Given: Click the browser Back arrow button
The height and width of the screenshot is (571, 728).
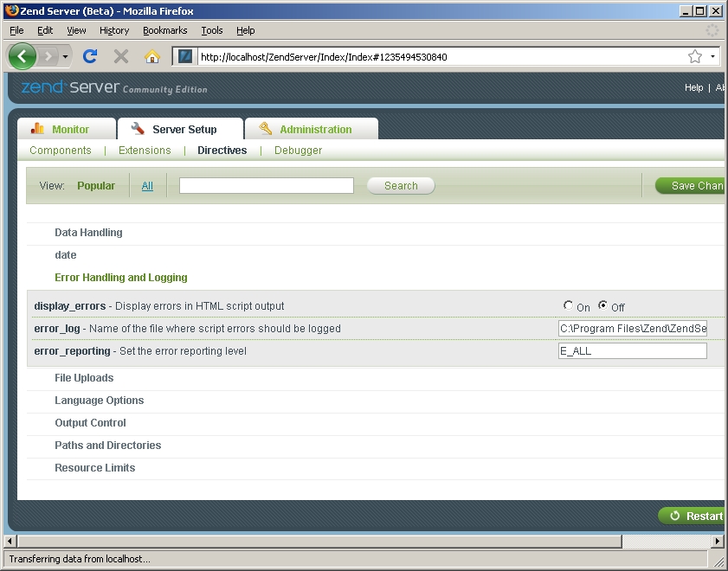Looking at the screenshot, I should coord(23,57).
